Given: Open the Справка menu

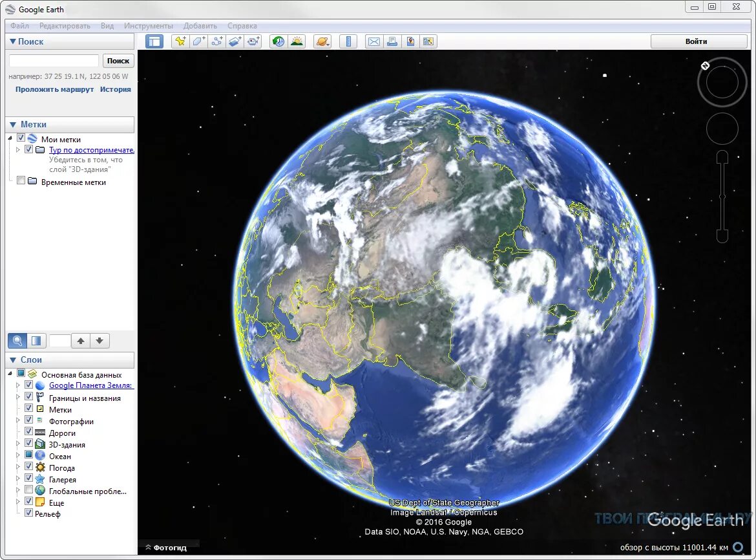Looking at the screenshot, I should (x=242, y=26).
